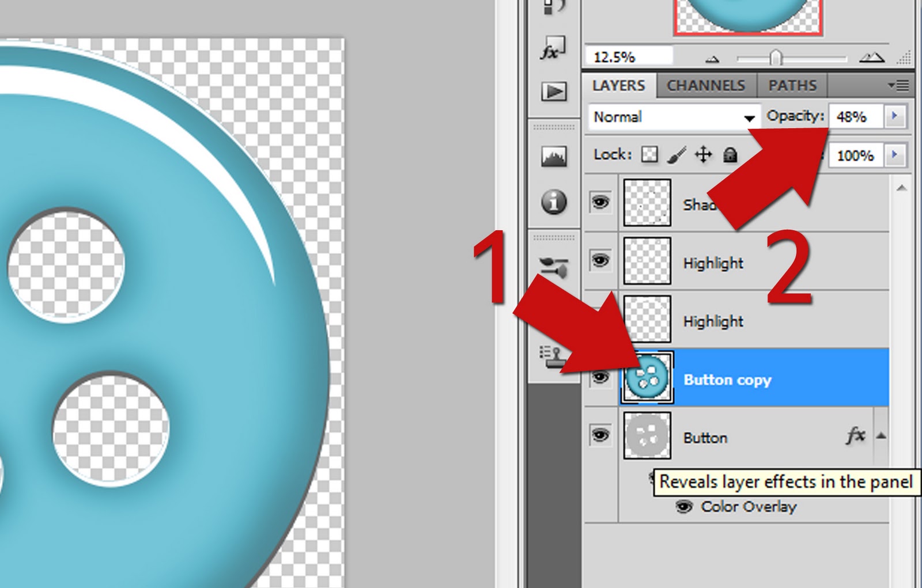Viewport: 922px width, 588px height.
Task: Click the Opacity 48% field
Action: [x=856, y=116]
